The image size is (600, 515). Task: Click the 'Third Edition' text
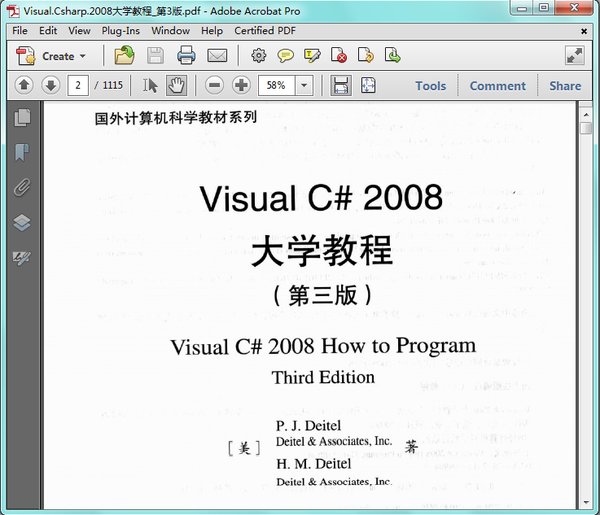(323, 377)
